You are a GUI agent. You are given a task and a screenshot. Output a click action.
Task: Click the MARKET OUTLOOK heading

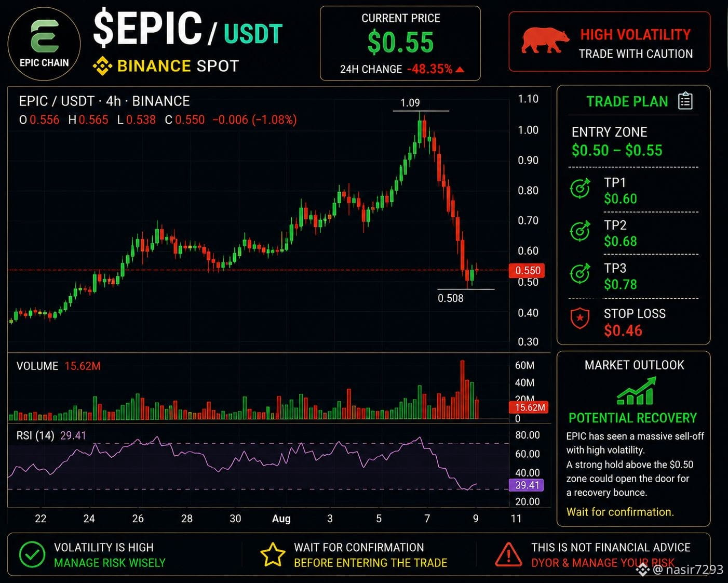[x=635, y=365]
